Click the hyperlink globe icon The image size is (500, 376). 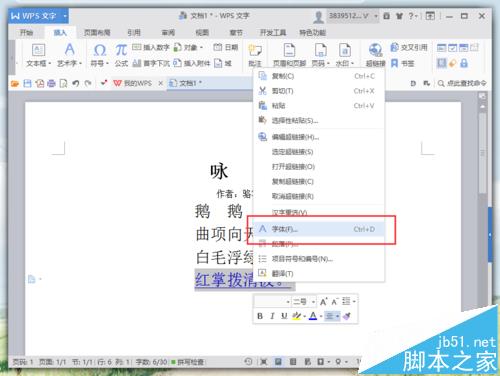tap(375, 50)
